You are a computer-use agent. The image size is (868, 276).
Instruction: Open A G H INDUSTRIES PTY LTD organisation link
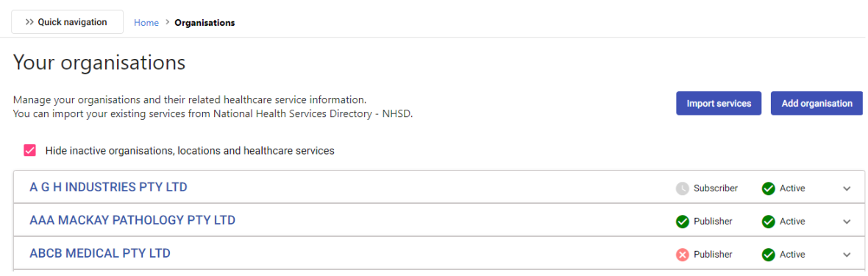point(108,188)
